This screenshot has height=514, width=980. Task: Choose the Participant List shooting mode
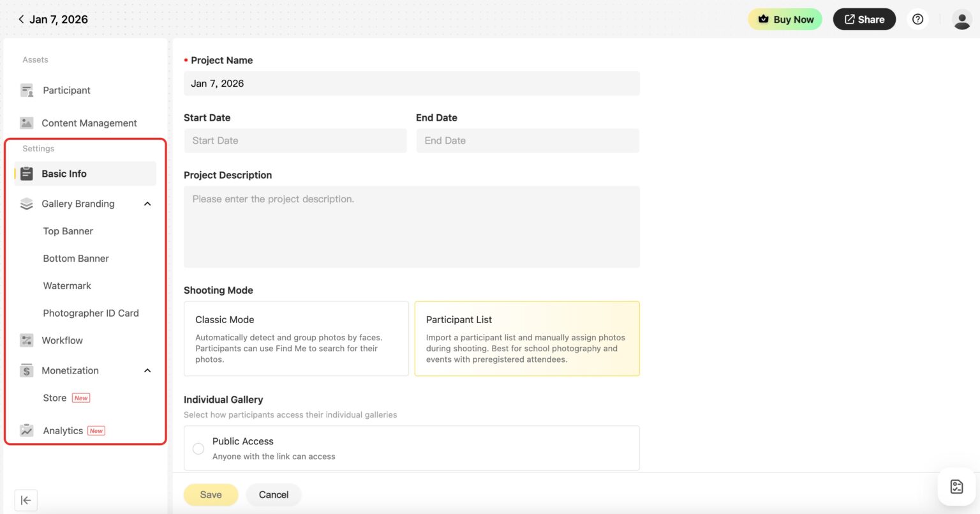[x=527, y=338]
